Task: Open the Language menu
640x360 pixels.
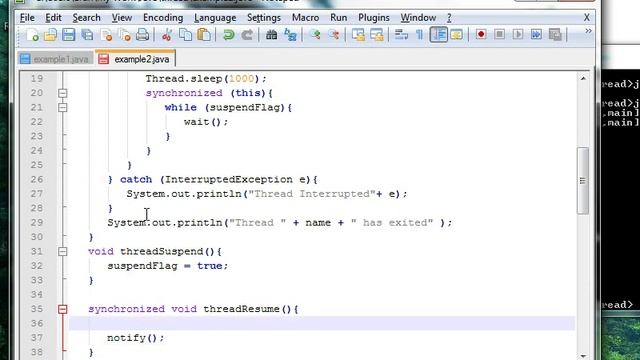Action: click(215, 18)
